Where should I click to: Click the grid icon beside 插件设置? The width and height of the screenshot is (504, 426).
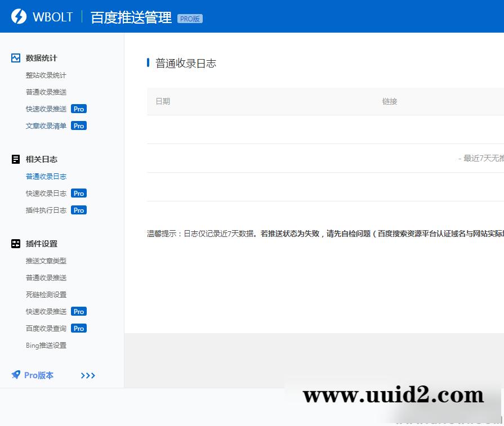(x=15, y=244)
